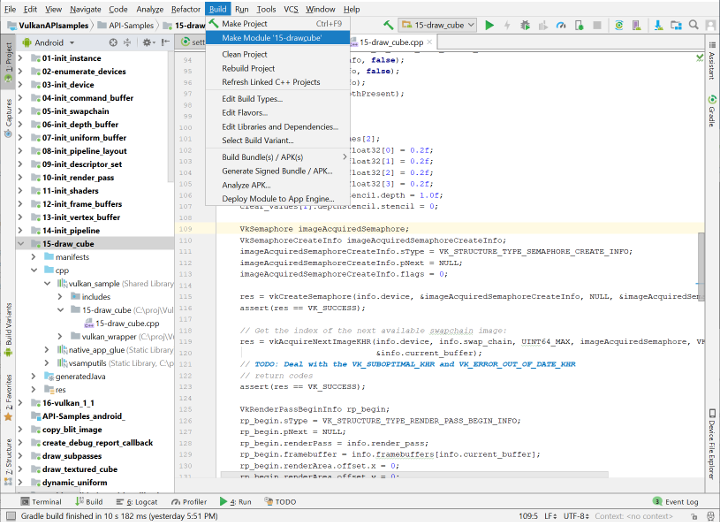Expand the 01-init_instance module
This screenshot has width=720, height=522.
click(20, 58)
